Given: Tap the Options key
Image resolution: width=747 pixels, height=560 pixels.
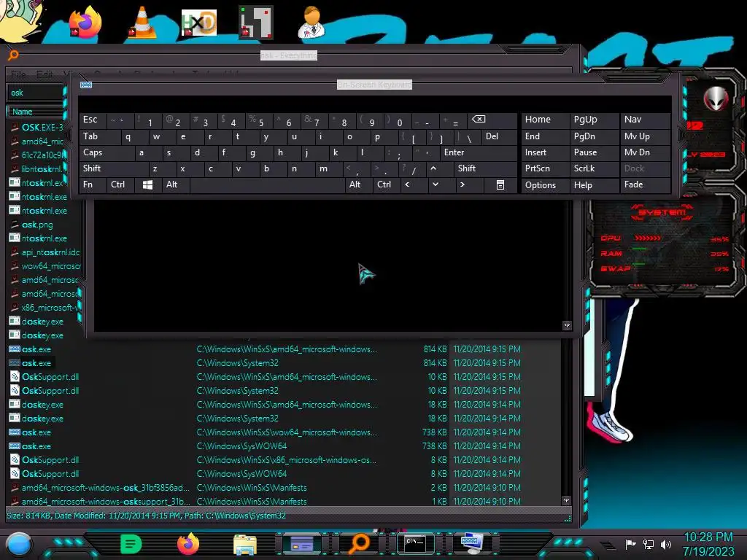Looking at the screenshot, I should click(x=546, y=184).
